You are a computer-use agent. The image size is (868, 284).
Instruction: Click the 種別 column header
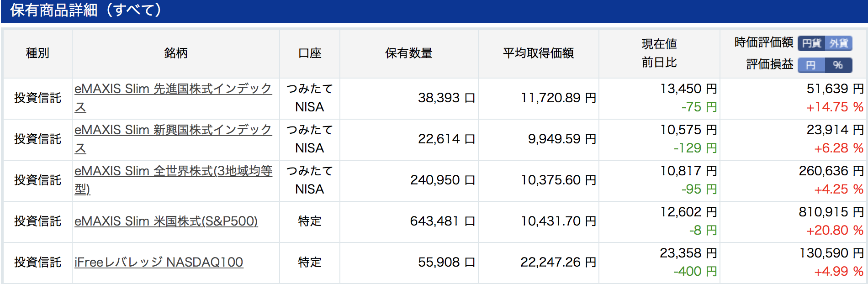click(37, 53)
